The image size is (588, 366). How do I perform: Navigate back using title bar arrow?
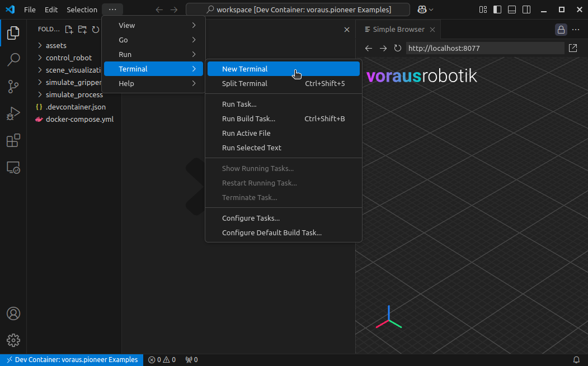(159, 9)
